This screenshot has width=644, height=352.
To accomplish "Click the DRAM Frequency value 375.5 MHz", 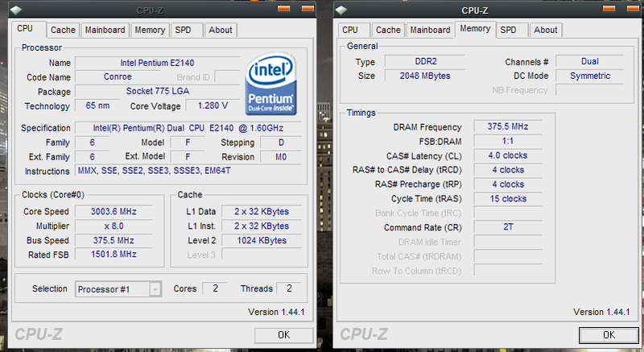I will 508,126.
